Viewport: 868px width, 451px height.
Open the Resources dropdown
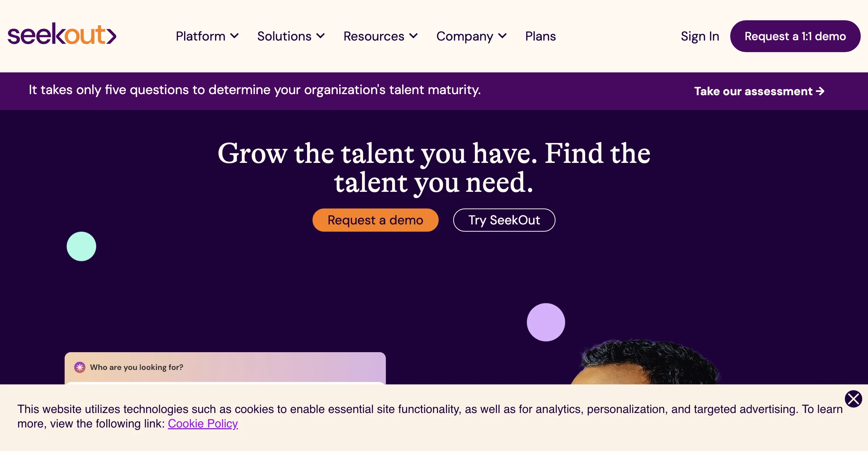pyautogui.click(x=380, y=36)
